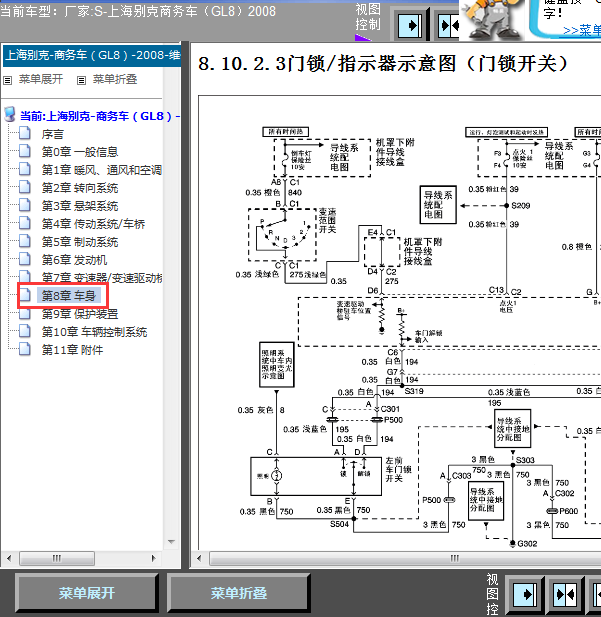The width and height of the screenshot is (601, 617).
Task: Click page icon beside 序言
Action: coord(25,133)
